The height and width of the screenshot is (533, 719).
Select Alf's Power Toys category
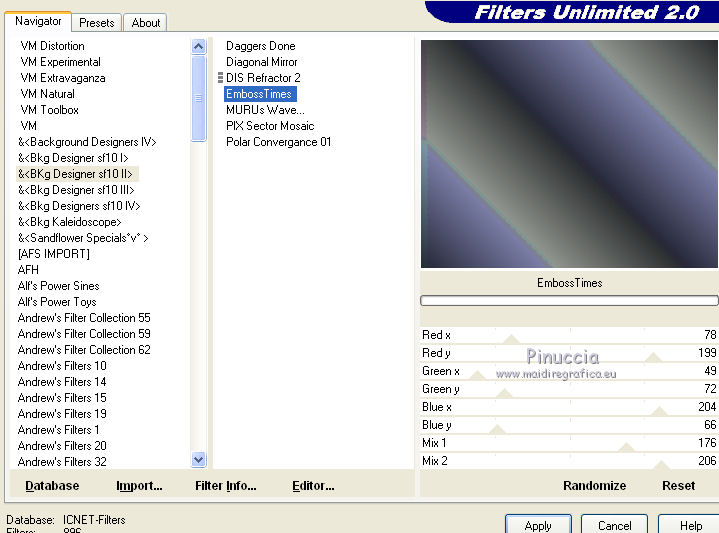click(57, 302)
